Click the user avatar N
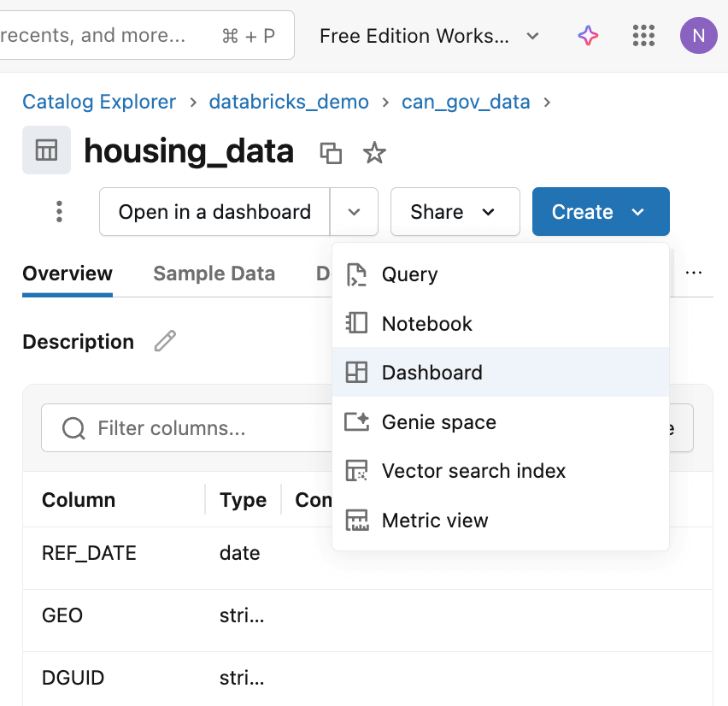Image resolution: width=728 pixels, height=706 pixels. click(x=698, y=36)
